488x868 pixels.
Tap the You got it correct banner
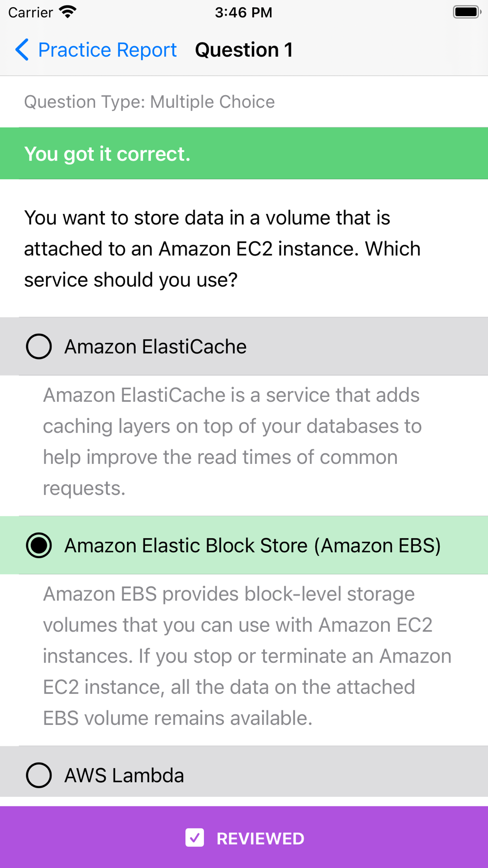244,154
